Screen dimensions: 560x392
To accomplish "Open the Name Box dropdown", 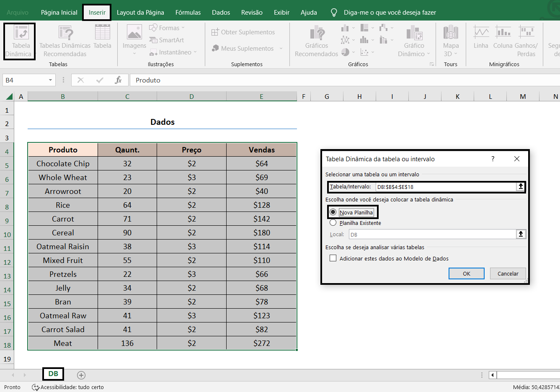I will pos(50,80).
